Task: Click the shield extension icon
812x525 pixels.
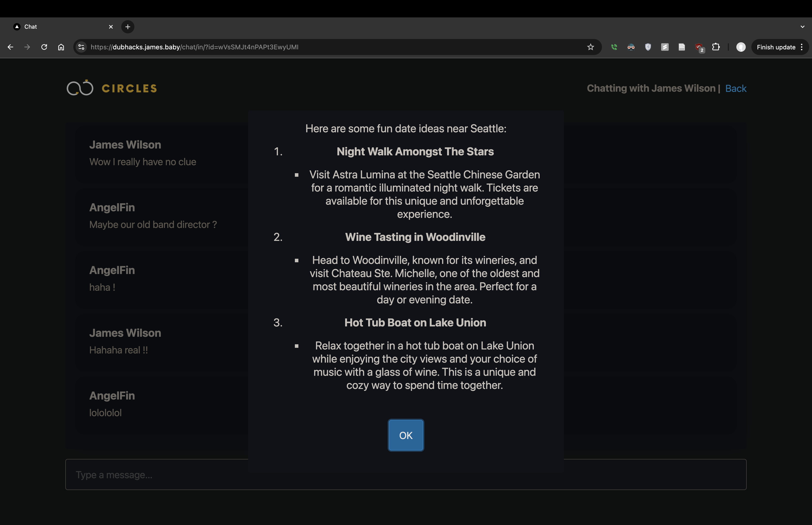Action: tap(648, 47)
